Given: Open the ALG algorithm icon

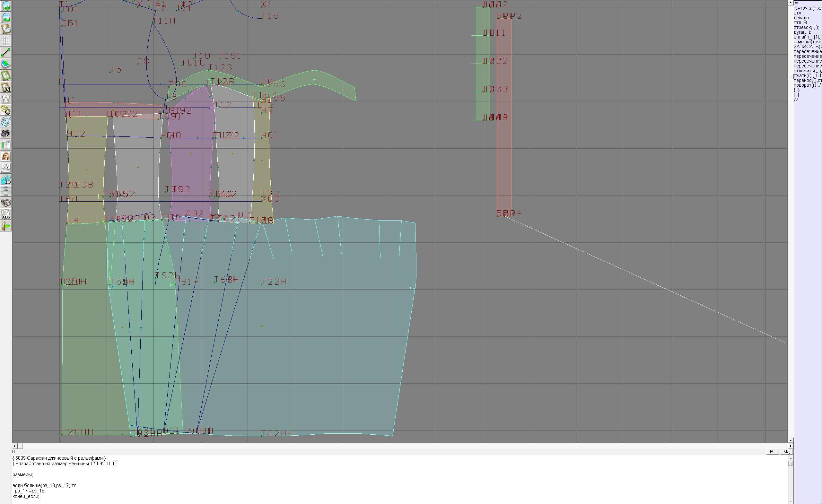Looking at the screenshot, I should pyautogui.click(x=6, y=214).
